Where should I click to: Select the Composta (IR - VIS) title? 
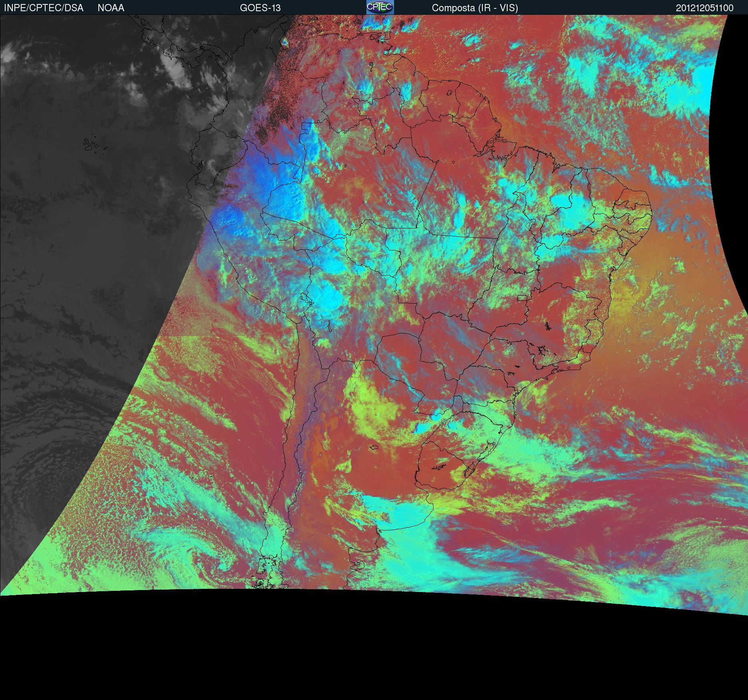tap(475, 8)
